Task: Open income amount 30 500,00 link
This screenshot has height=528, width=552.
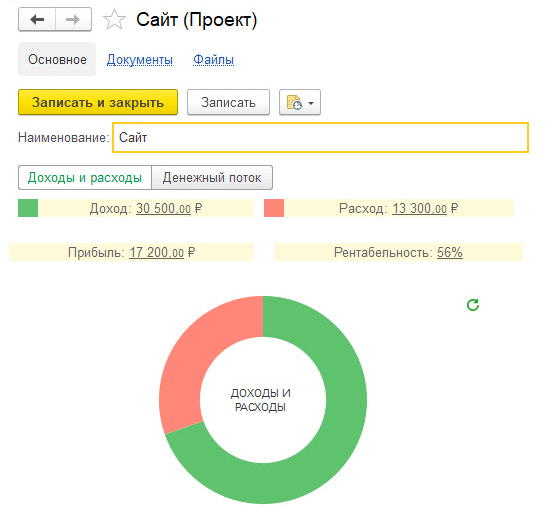Action: 163,208
